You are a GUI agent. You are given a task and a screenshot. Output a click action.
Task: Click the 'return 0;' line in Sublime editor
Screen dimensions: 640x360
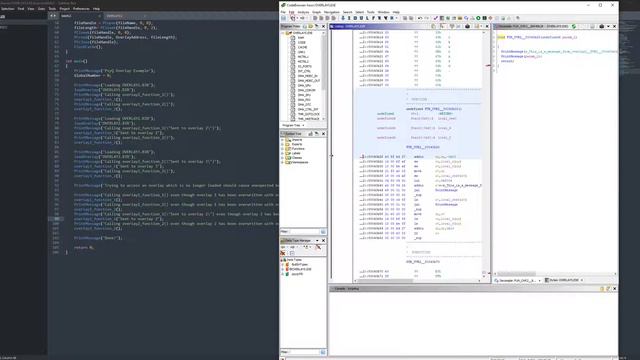(84, 247)
